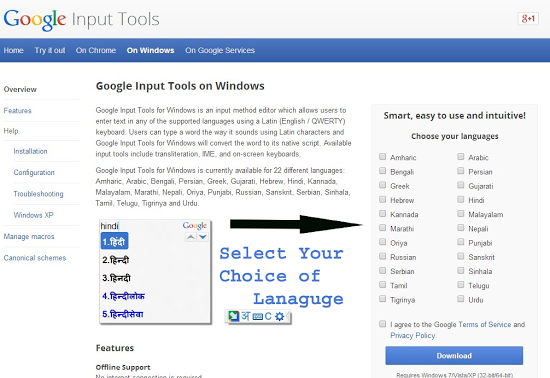Check the Oriya language checkbox
Viewport: 550px width, 378px height.
pyautogui.click(x=382, y=242)
